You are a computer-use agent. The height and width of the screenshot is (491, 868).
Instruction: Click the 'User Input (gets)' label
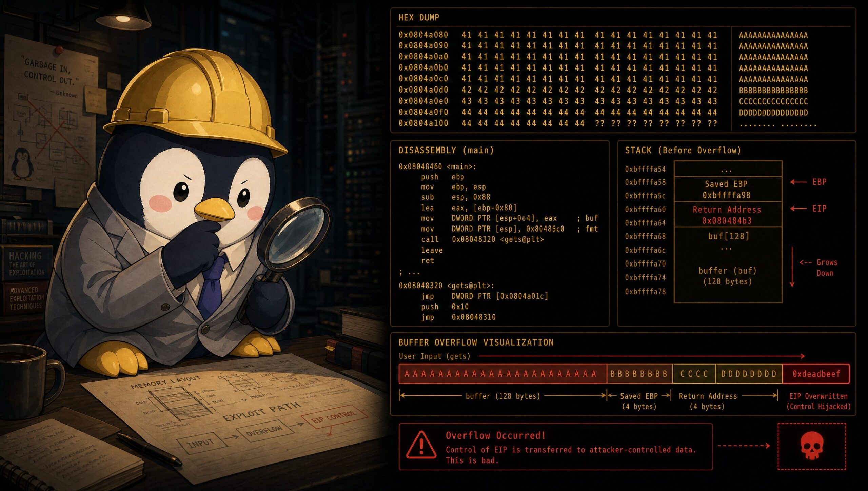tap(434, 356)
